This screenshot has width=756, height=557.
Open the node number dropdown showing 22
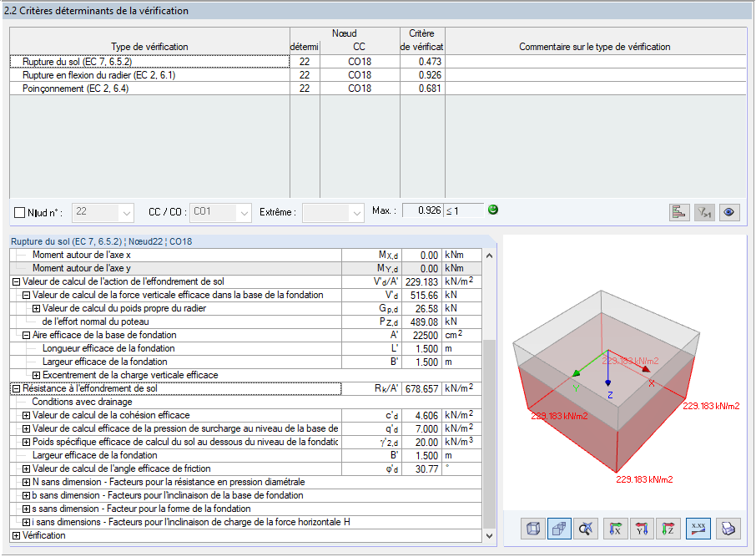(102, 212)
